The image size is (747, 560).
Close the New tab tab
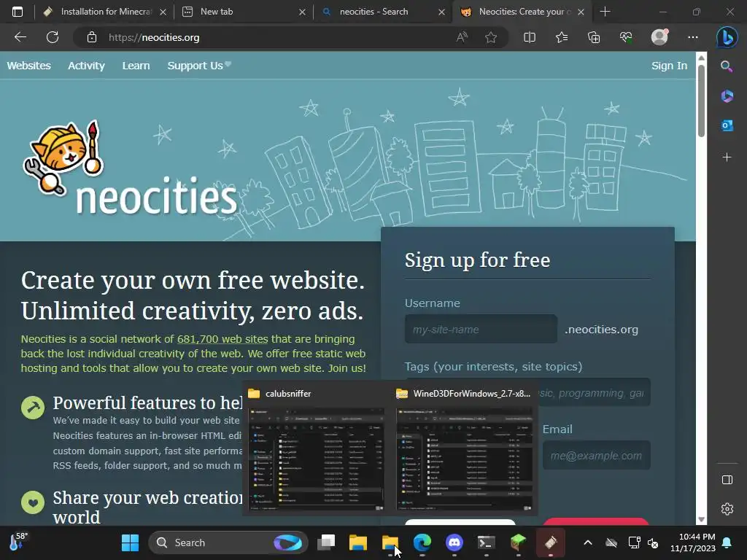click(302, 12)
